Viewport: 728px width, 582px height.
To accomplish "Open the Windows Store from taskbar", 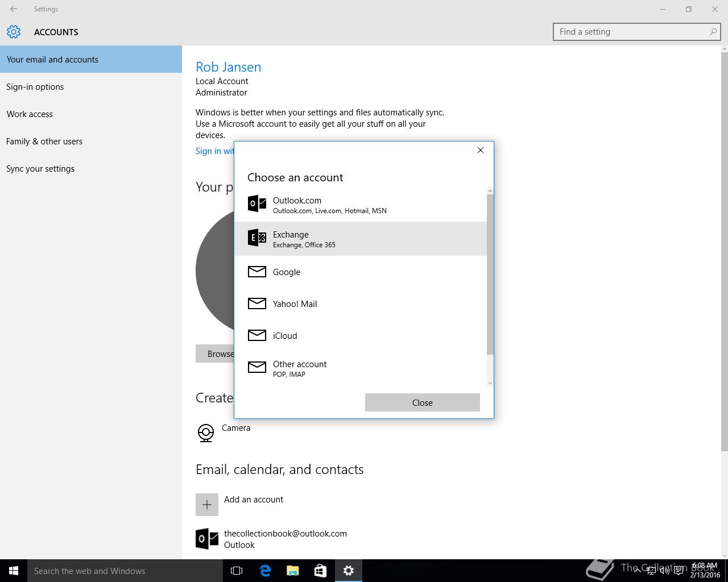I will pyautogui.click(x=321, y=571).
